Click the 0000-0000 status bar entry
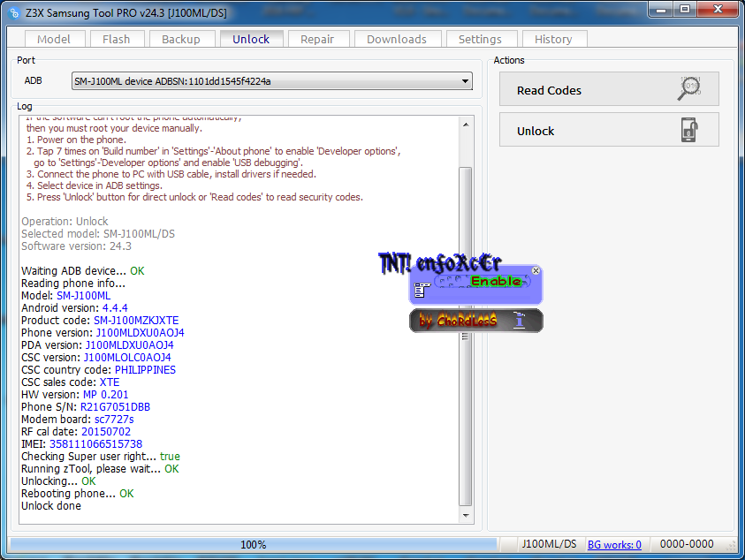Viewport: 745px width, 560px height. [687, 544]
